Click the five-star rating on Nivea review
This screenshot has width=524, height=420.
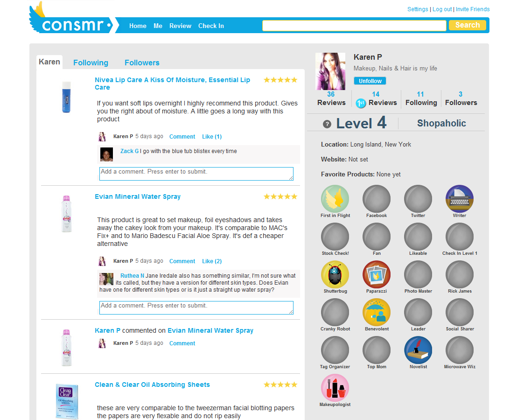280,80
